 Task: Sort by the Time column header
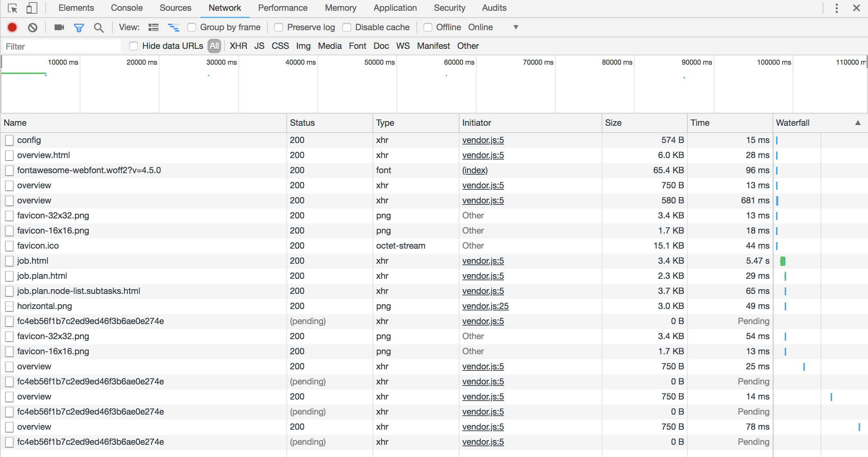pos(730,123)
